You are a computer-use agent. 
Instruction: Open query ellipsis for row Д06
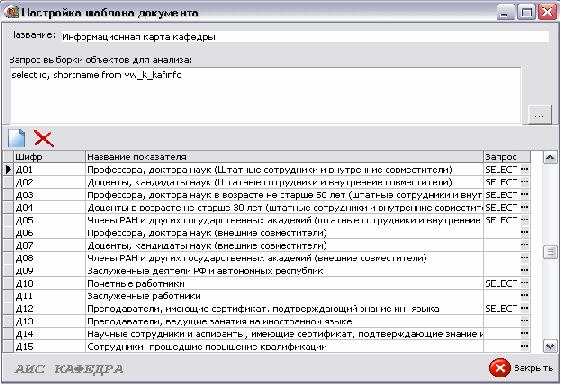tap(525, 233)
